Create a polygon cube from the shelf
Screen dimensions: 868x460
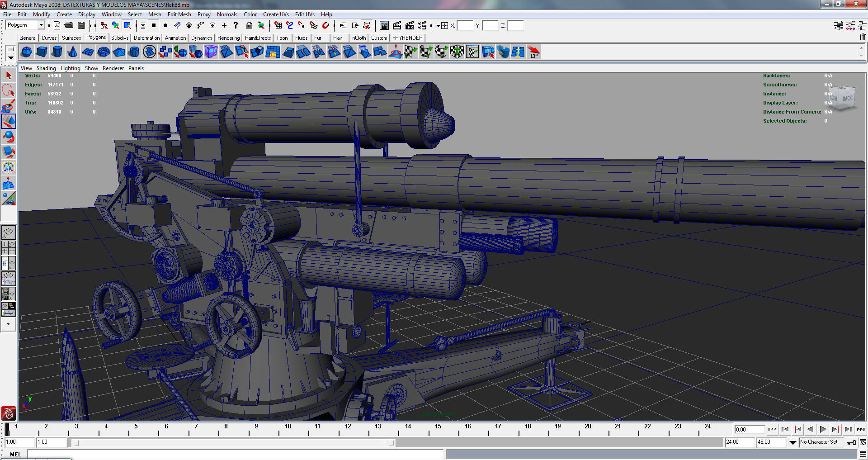[x=42, y=52]
